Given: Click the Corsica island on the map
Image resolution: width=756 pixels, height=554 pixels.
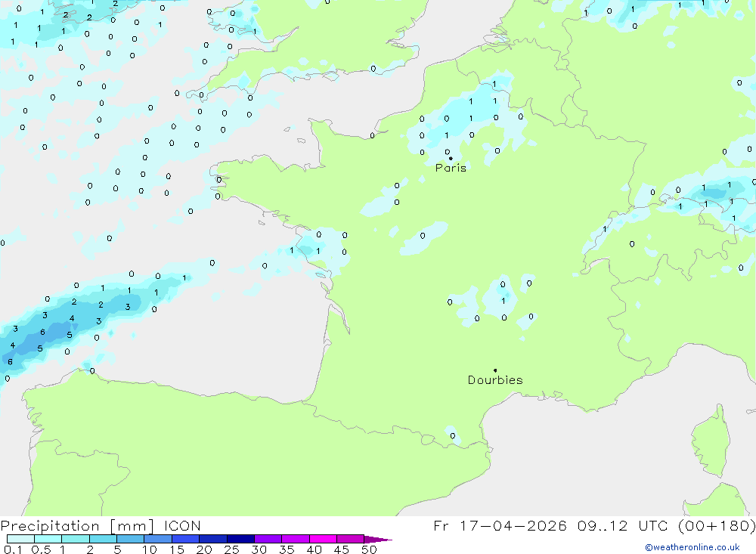Looking at the screenshot, I should pos(711,441).
